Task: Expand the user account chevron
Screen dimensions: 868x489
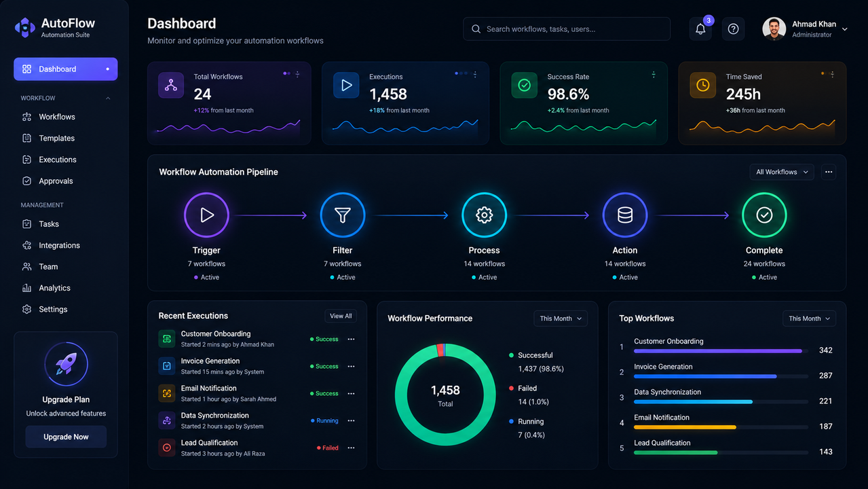Action: pos(845,29)
